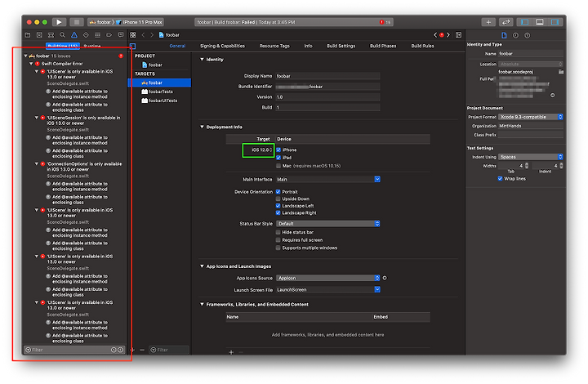
Task: Open the iOS 12.0 deployment target dropdown
Action: tap(261, 150)
